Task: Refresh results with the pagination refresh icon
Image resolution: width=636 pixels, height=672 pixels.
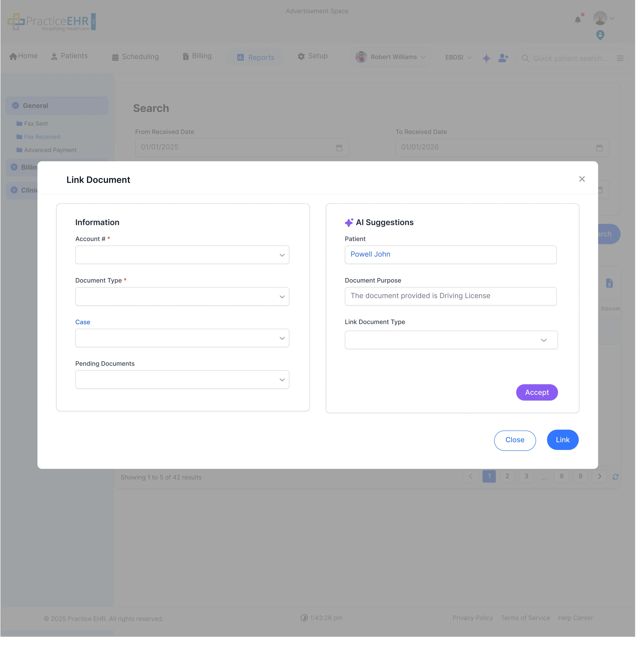Action: click(616, 477)
